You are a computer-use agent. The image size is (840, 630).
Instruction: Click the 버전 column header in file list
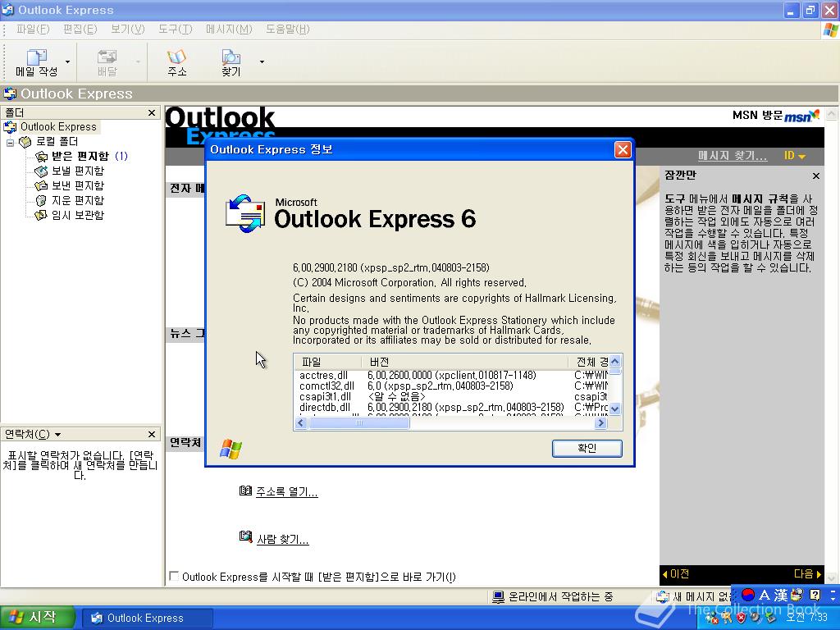464,362
